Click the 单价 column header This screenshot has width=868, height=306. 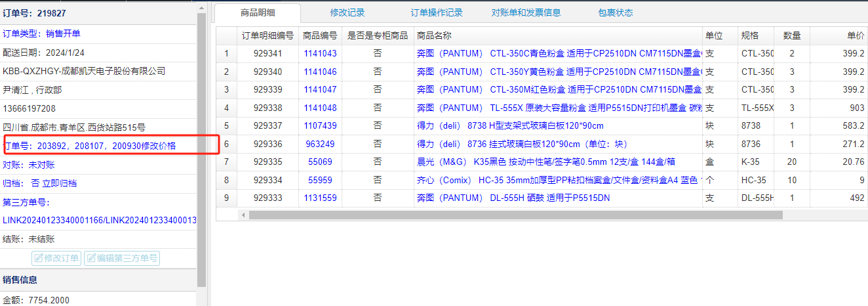(838, 35)
